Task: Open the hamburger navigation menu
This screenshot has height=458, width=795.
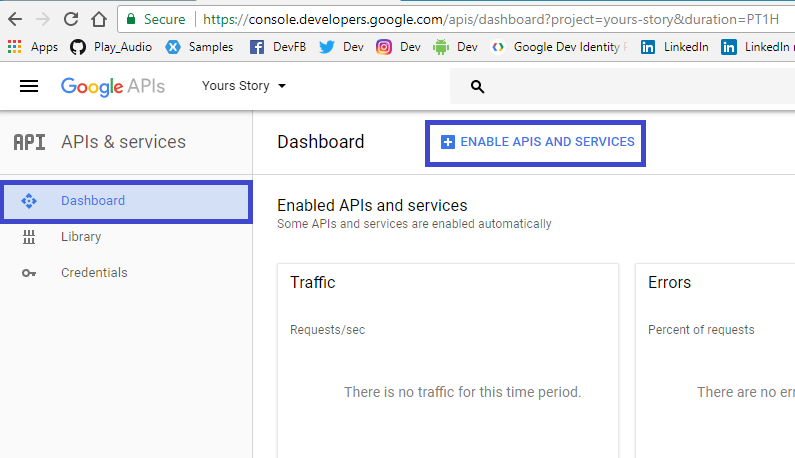Action: tap(29, 86)
